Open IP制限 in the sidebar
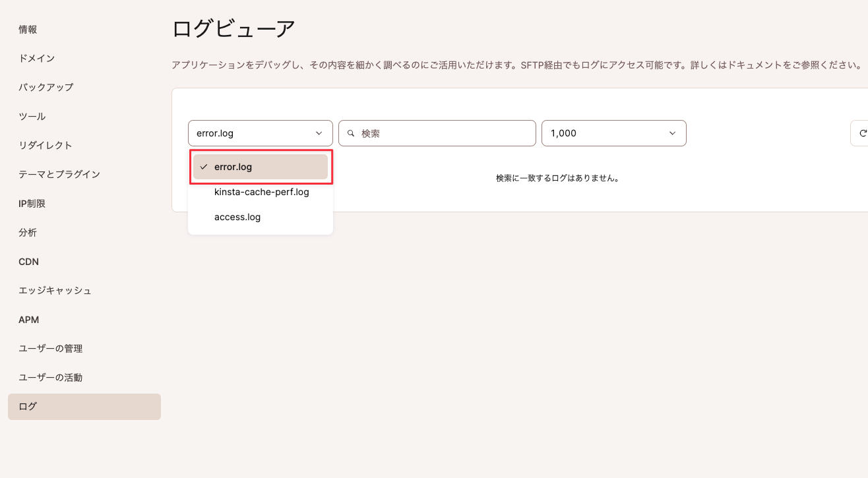 click(32, 204)
